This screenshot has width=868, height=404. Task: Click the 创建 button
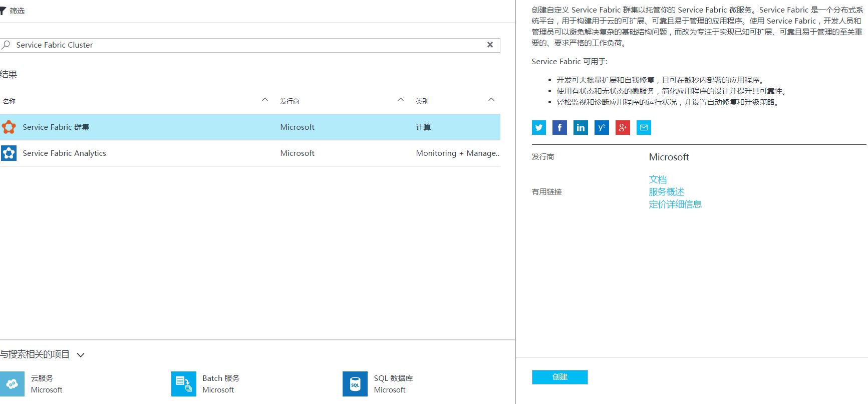[x=560, y=377]
